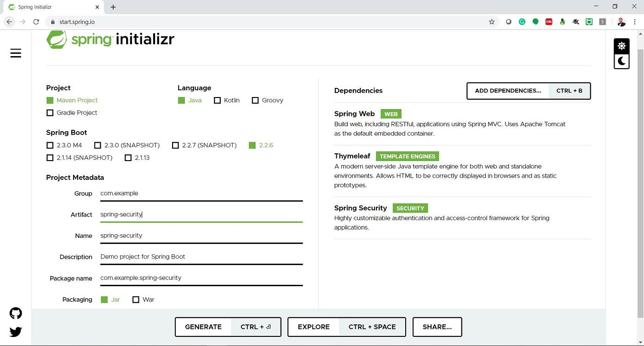Select Spring Boot 2.1.13
The width and height of the screenshot is (644, 346).
(137, 158)
